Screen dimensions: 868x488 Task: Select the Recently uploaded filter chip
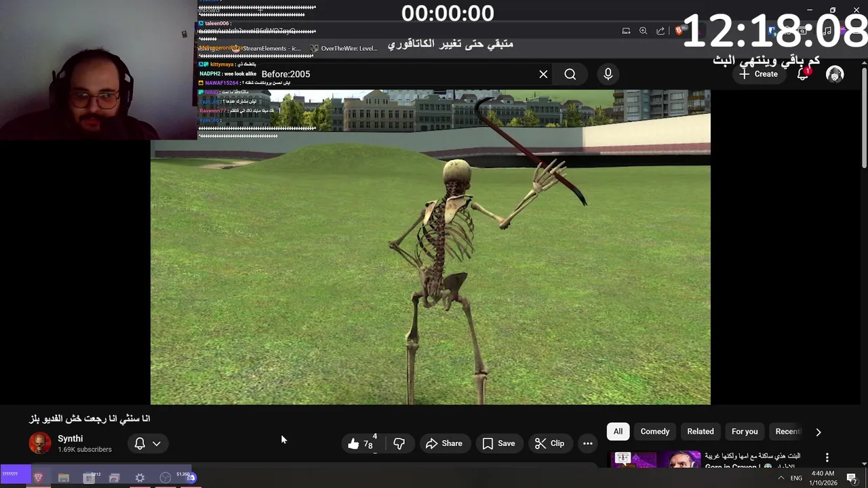tap(788, 432)
